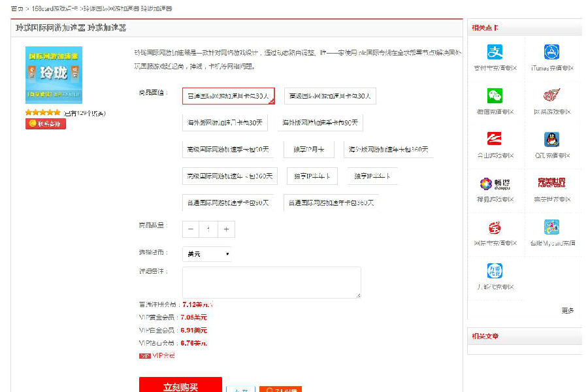Screen dimensions: 588x392
Task: Click the five-star rating icons
Action: click(x=42, y=112)
